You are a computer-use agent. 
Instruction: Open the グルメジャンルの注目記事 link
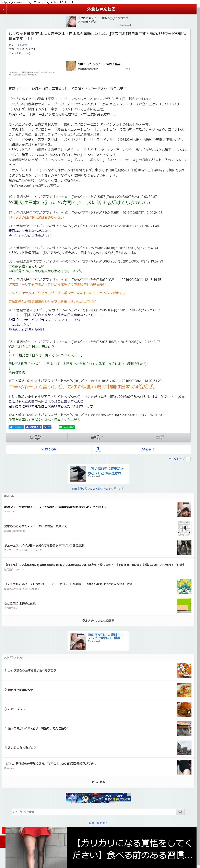coord(98,620)
